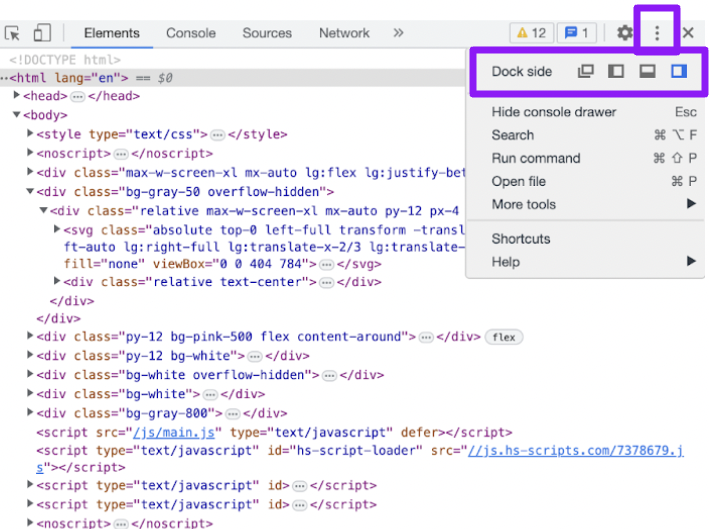Toggle the device toolbar icon
Image resolution: width=709 pixels, height=529 pixels.
42,33
